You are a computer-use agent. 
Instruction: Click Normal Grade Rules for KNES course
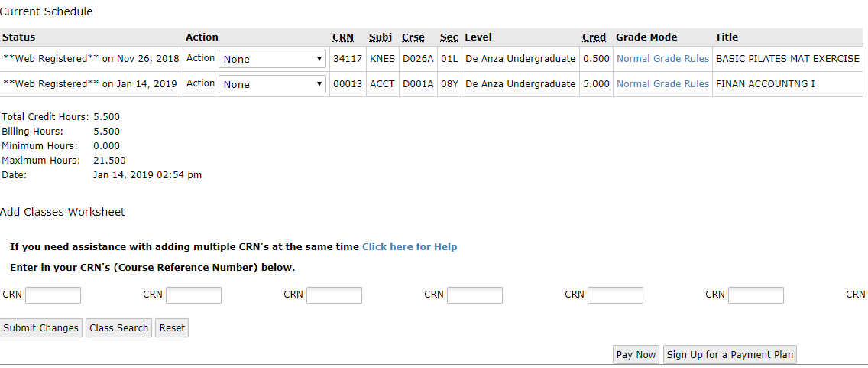click(x=662, y=59)
